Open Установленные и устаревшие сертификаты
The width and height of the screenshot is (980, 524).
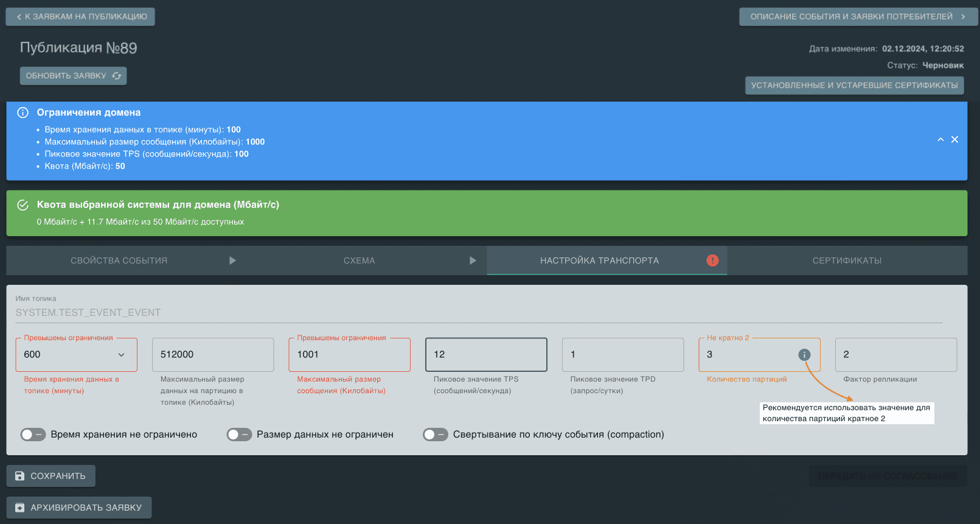tap(854, 85)
